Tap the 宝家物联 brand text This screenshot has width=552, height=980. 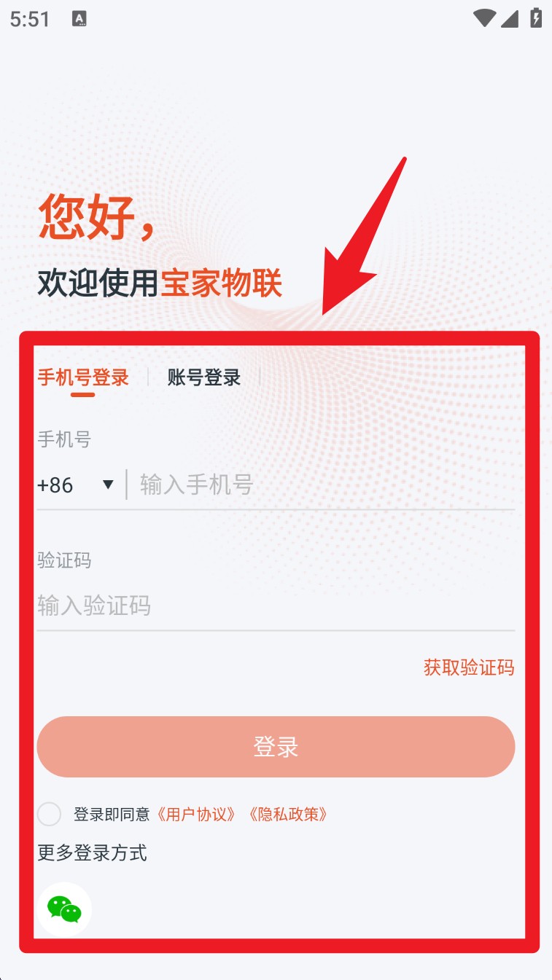[x=222, y=283]
